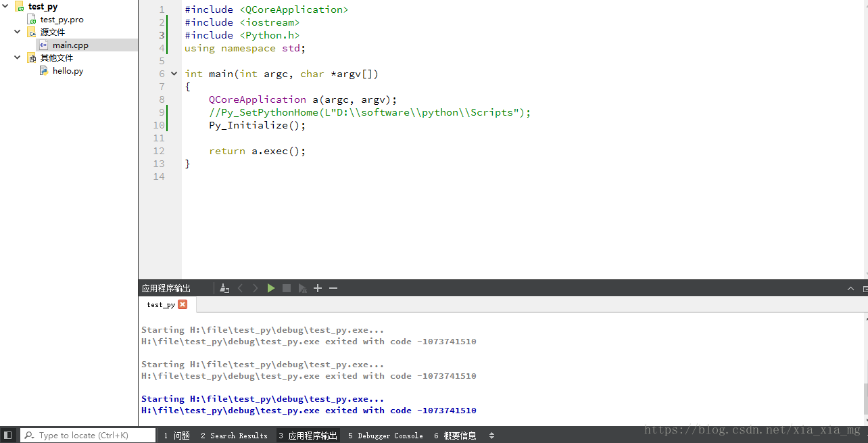Clear the application output pane
The height and width of the screenshot is (443, 868).
point(224,288)
